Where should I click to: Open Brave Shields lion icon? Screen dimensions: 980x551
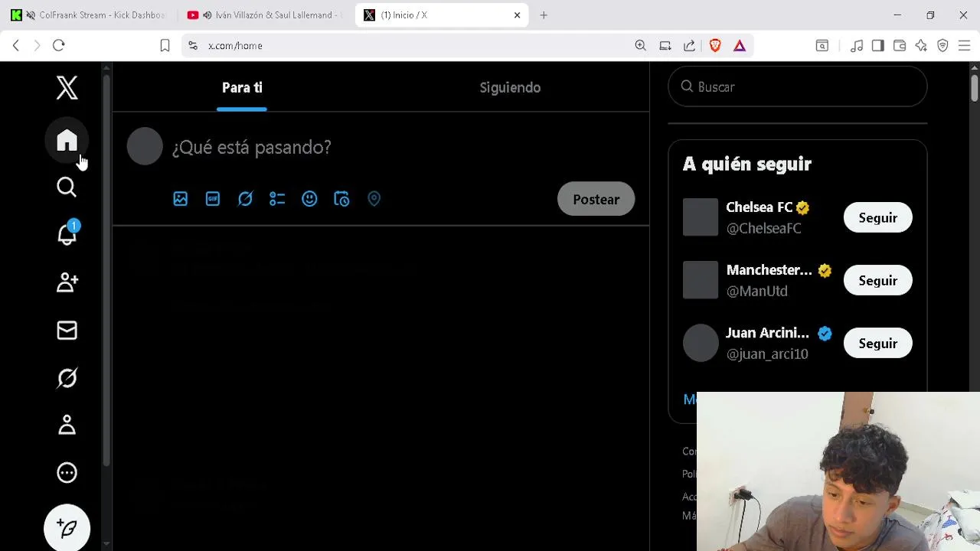[715, 46]
